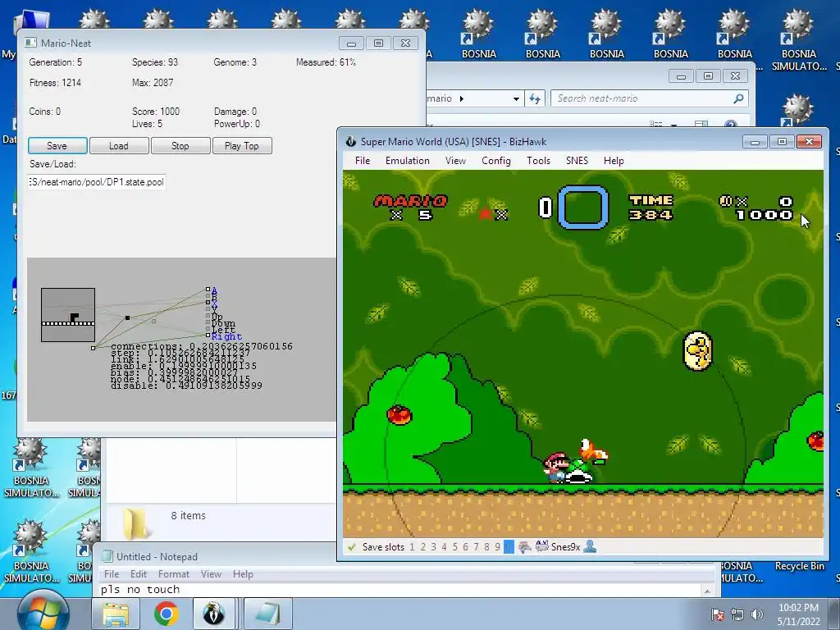Open the network icon in system tray
Screen dimensions: 840x630
[737, 614]
